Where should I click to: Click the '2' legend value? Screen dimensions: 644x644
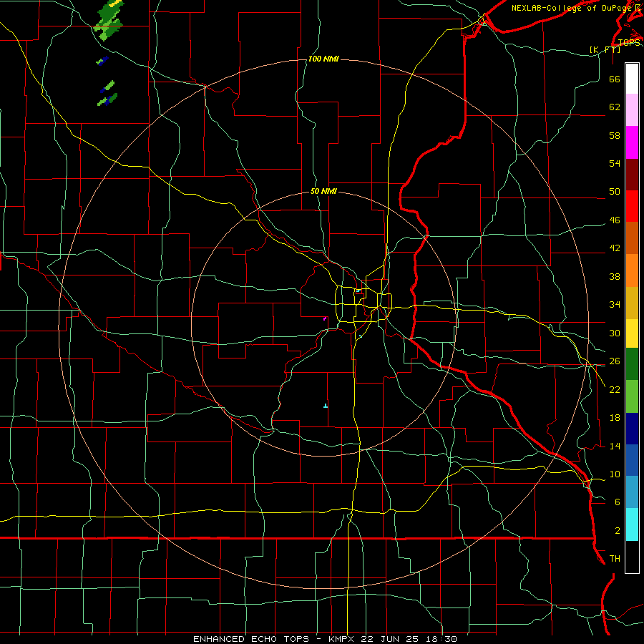[x=618, y=531]
